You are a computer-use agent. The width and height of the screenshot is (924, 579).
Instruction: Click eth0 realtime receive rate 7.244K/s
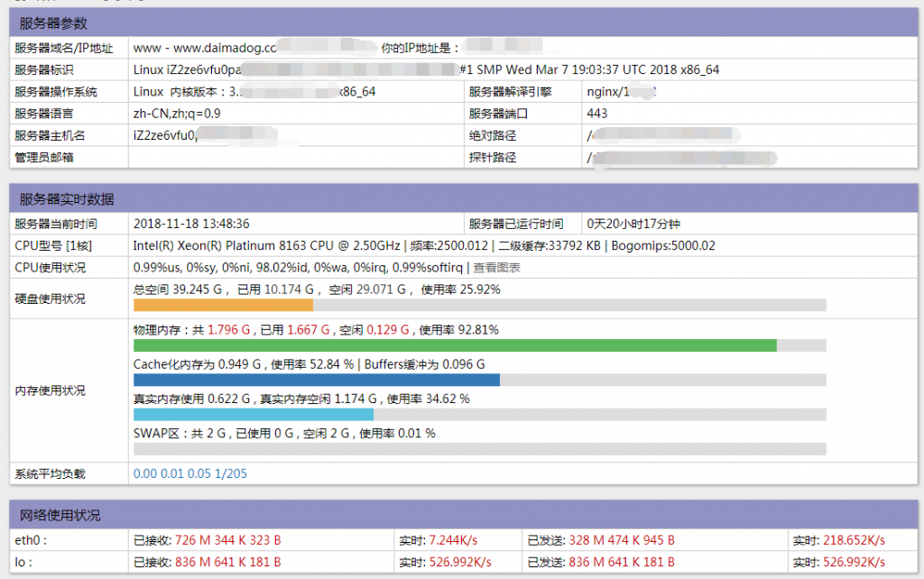453,540
